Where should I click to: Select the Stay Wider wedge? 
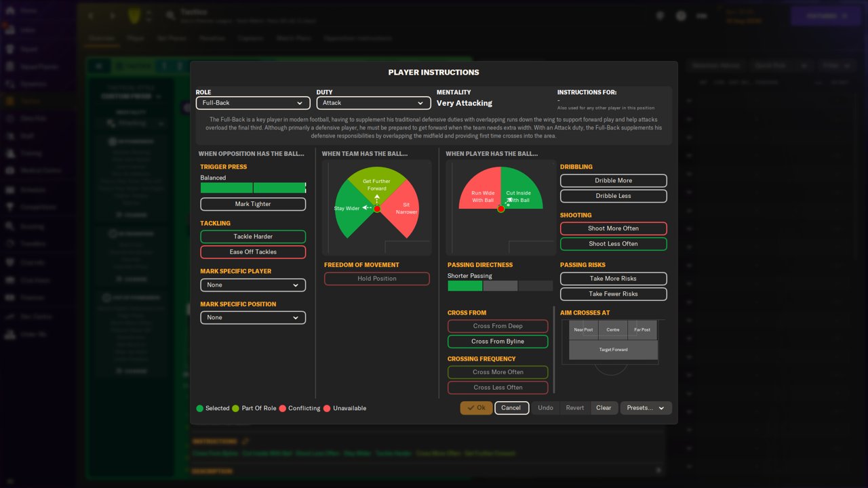[x=349, y=211]
